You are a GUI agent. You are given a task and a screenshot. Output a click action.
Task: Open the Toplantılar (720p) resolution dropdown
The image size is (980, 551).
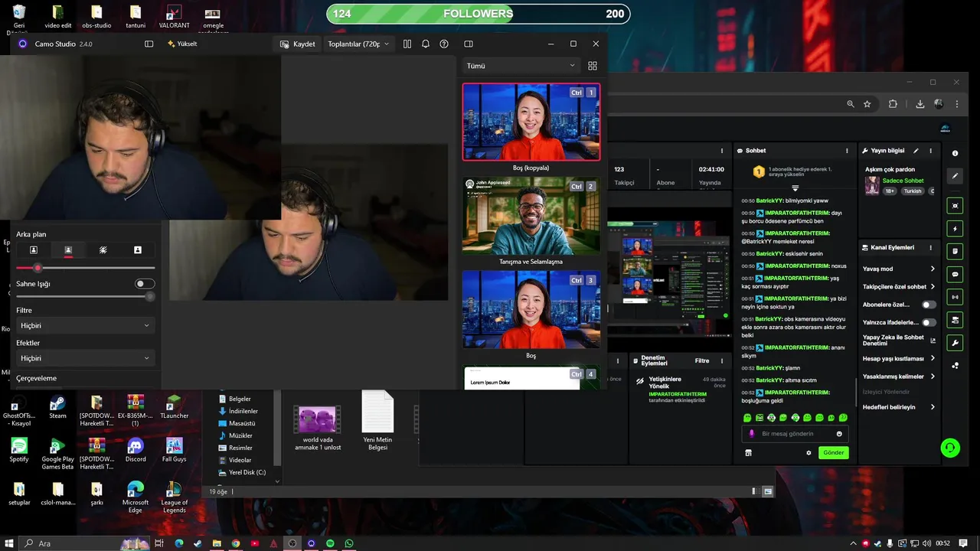click(358, 44)
